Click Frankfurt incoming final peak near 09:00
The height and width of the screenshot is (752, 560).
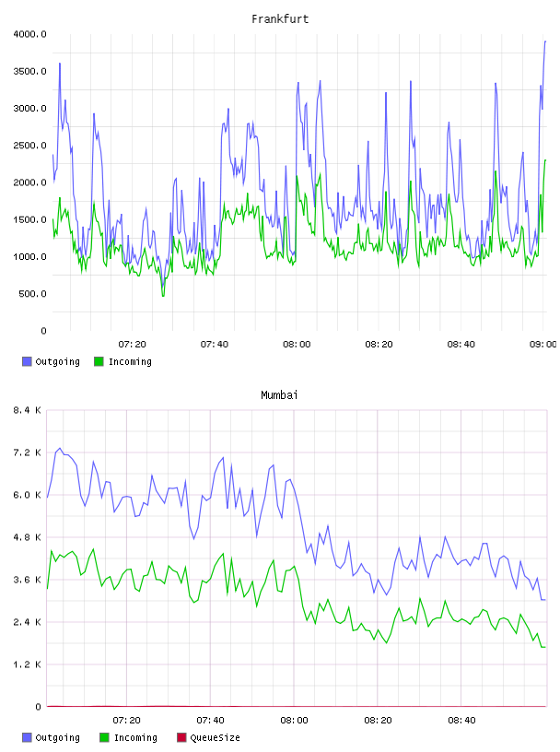click(545, 160)
